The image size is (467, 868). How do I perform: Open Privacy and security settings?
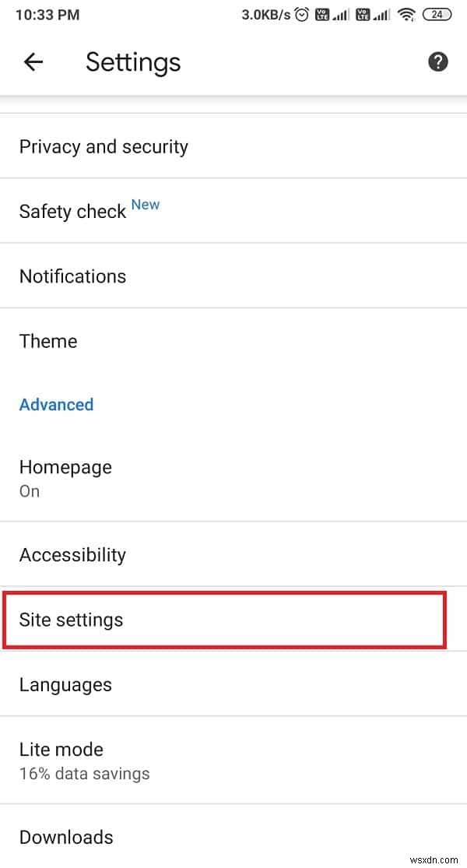[x=104, y=146]
